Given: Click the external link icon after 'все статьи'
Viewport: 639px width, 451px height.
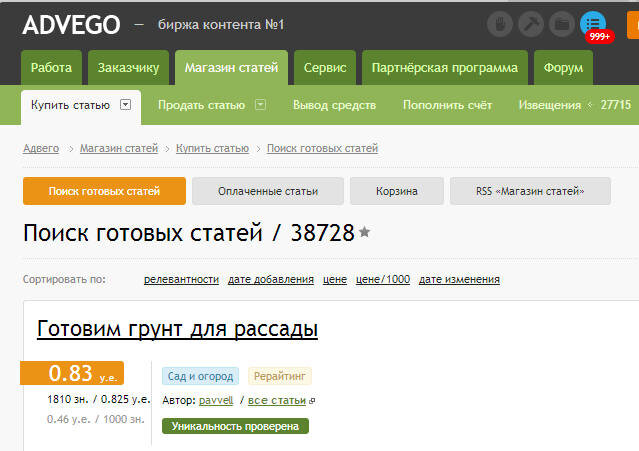Looking at the screenshot, I should (x=312, y=401).
